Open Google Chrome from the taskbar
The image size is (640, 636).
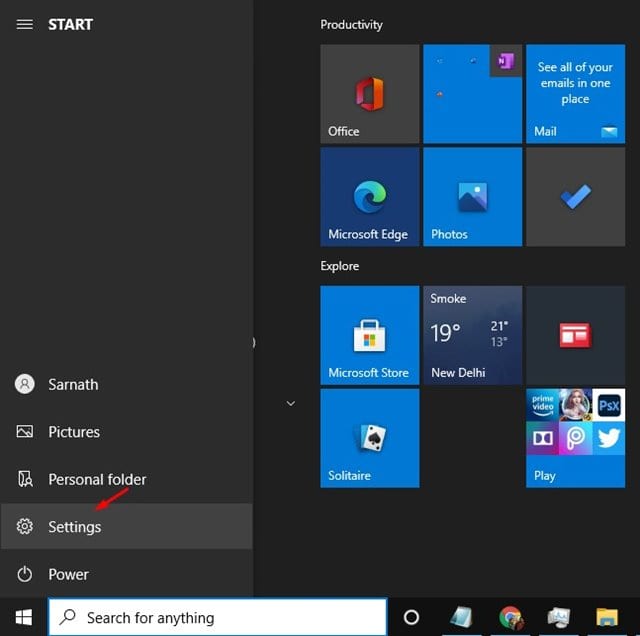[511, 617]
